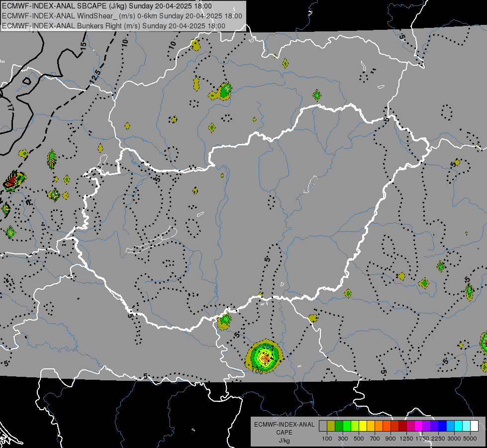Click the white legend swatch

click(475, 426)
